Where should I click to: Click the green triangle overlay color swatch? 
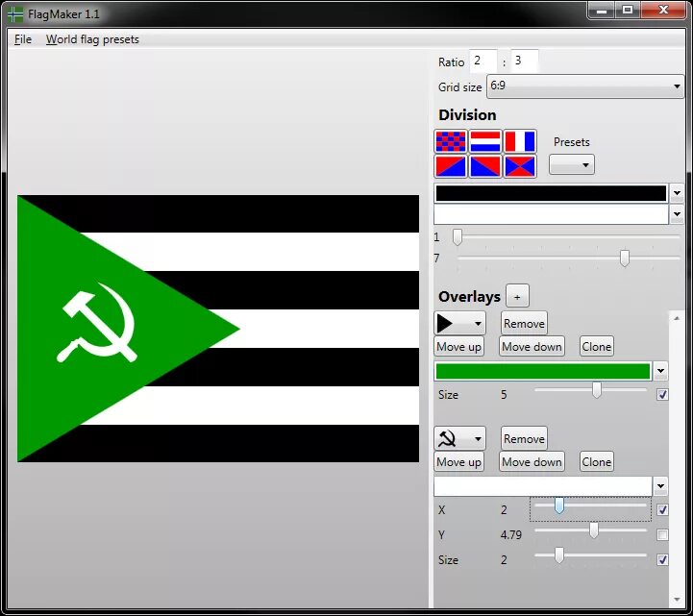[x=543, y=371]
